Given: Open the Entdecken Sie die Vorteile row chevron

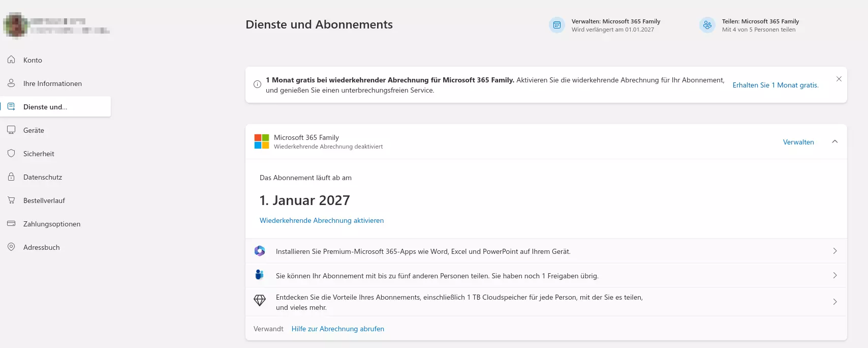Looking at the screenshot, I should pyautogui.click(x=835, y=302).
